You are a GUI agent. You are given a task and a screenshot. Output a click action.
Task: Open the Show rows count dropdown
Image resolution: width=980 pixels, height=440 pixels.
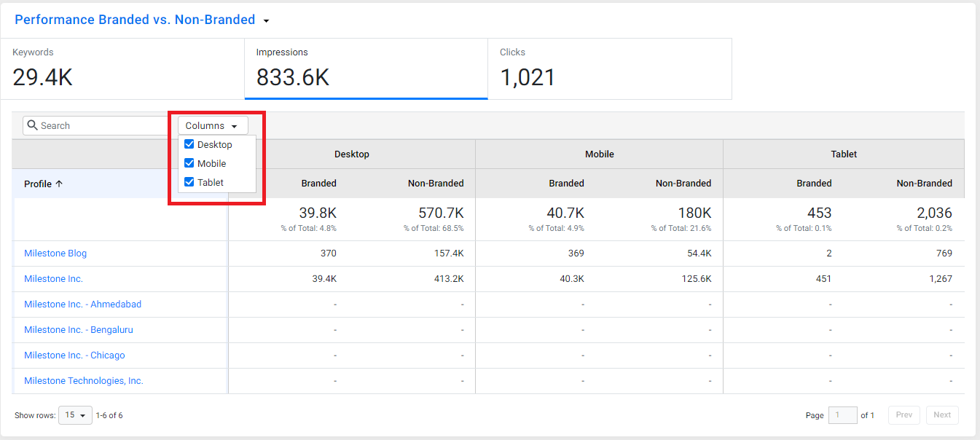click(x=75, y=415)
